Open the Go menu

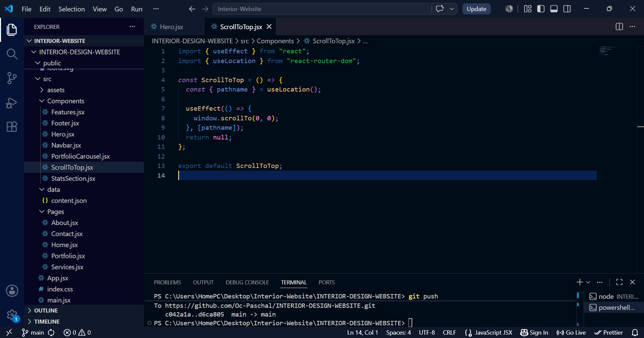pyautogui.click(x=119, y=9)
